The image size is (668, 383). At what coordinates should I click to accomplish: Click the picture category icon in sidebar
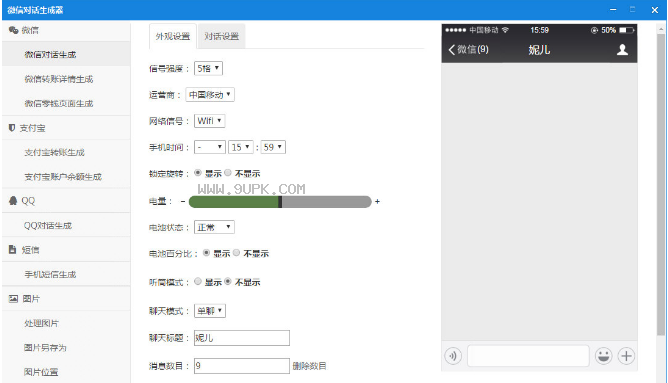click(13, 299)
